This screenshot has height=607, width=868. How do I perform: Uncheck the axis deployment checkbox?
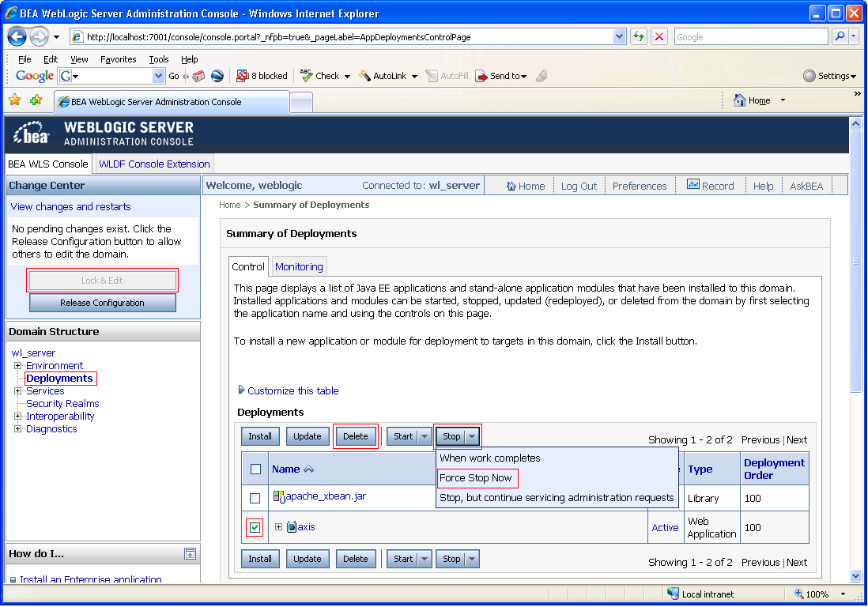click(255, 527)
